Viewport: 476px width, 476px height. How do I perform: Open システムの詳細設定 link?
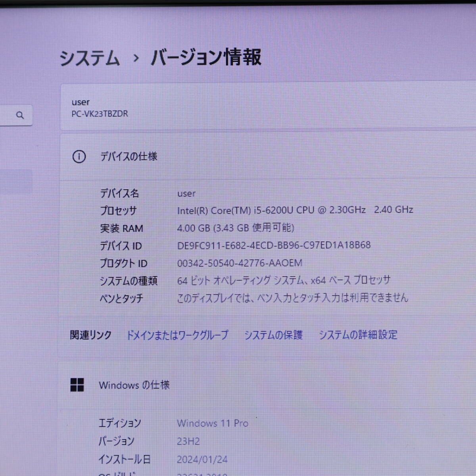coord(358,335)
